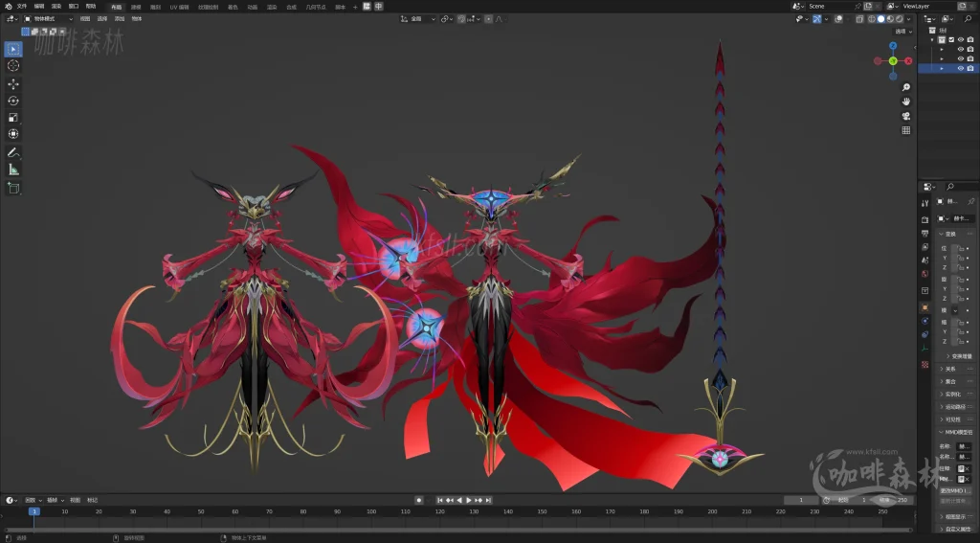Switch to the 几何节点 workspace tab
The width and height of the screenshot is (980, 543).
tap(315, 7)
